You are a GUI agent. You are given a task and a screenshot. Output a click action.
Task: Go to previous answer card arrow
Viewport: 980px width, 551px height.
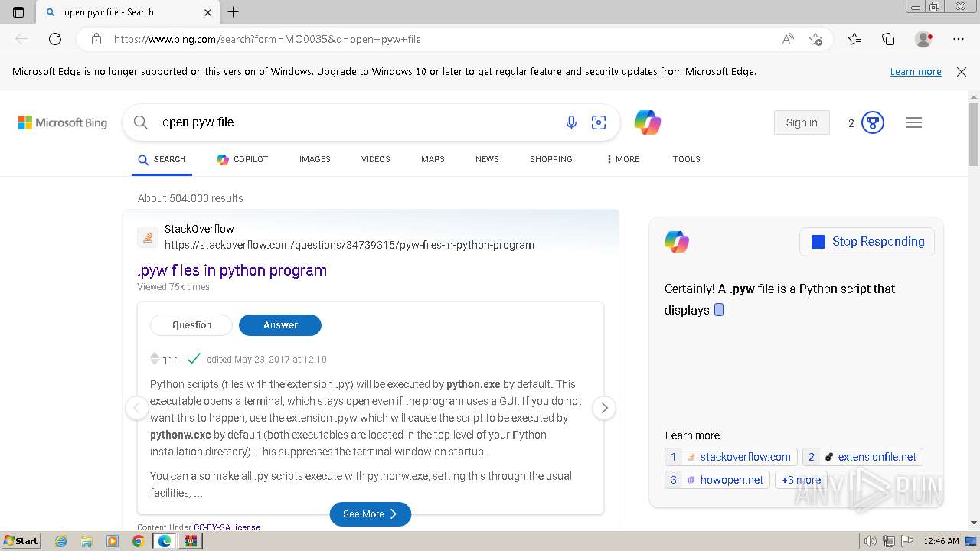[137, 408]
